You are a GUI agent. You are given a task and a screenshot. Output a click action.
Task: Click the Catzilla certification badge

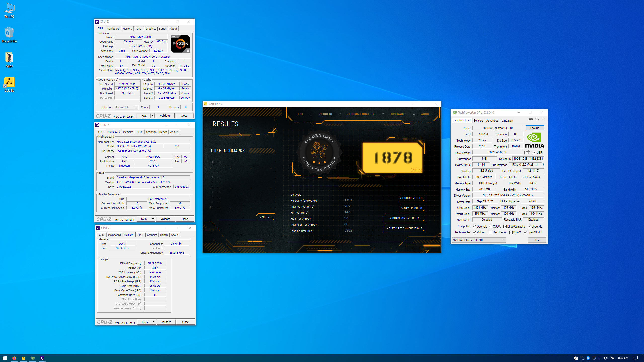click(319, 152)
